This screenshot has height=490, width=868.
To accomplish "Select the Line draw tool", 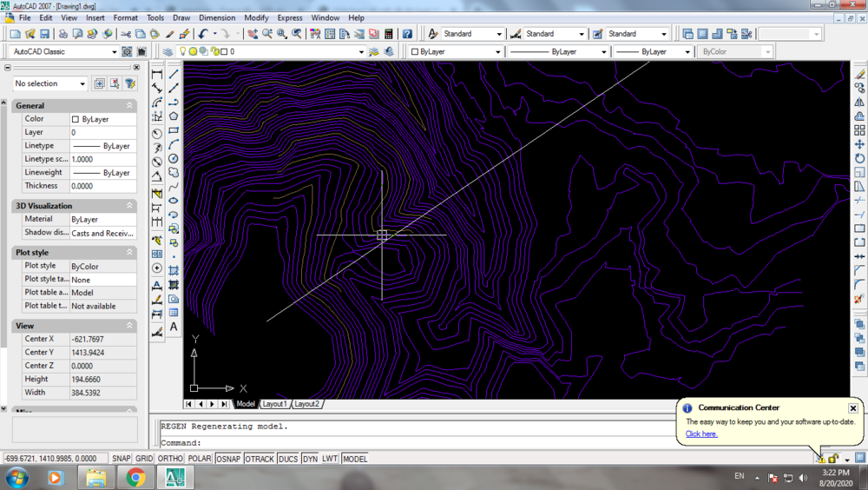I will click(174, 75).
